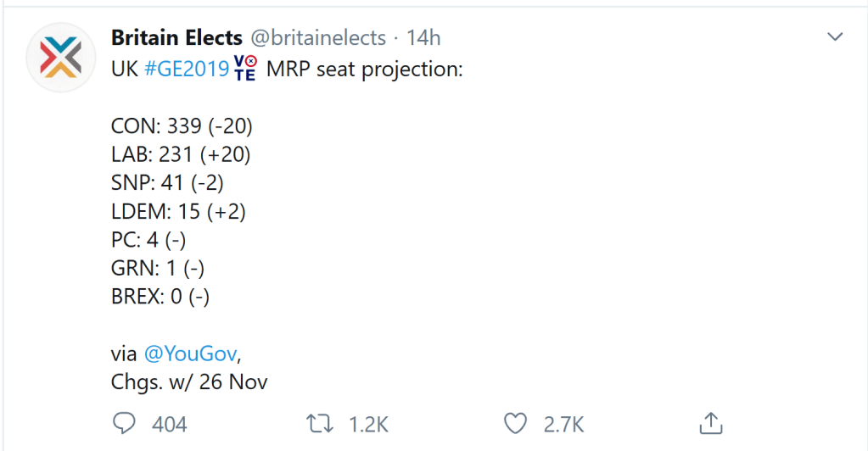
Task: Click the LAB: 231 (+20) line
Action: pyautogui.click(x=181, y=154)
